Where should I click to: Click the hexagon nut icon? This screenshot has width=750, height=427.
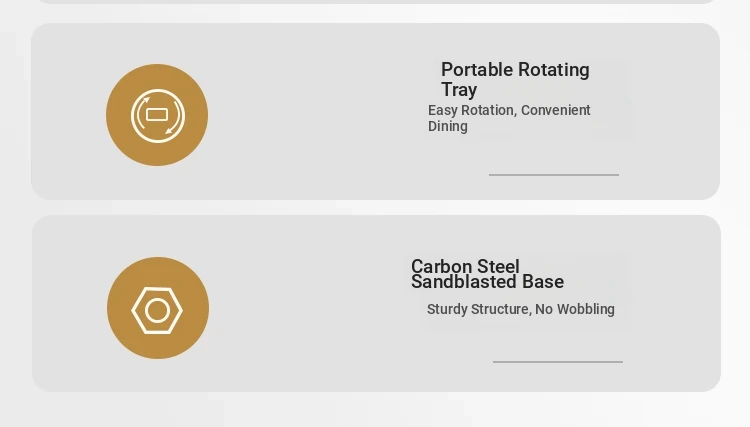pos(157,310)
